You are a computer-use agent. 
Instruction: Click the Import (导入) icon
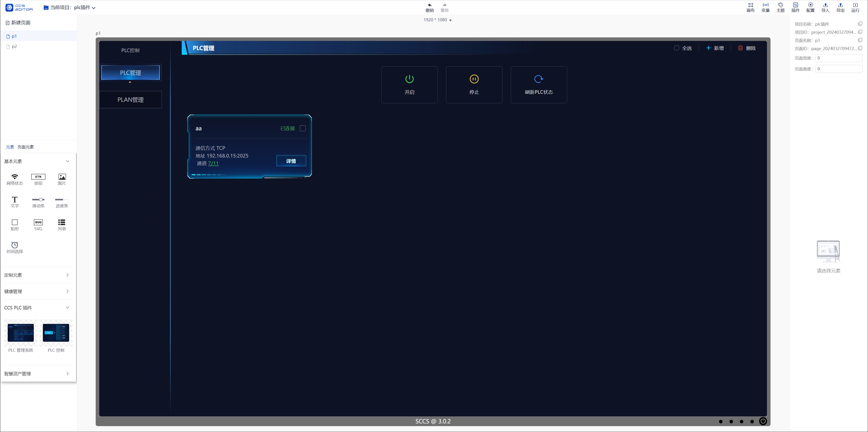click(x=825, y=5)
